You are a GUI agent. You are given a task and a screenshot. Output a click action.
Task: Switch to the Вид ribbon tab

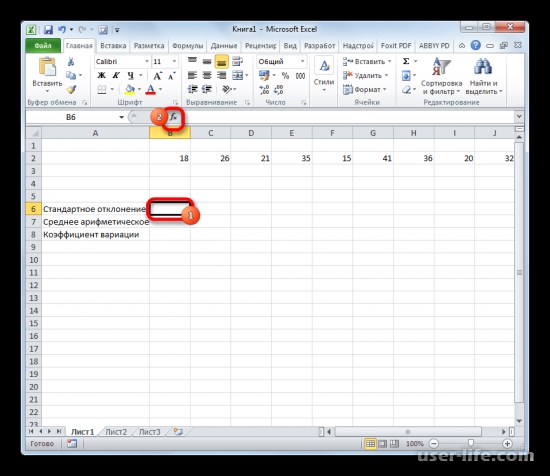pos(290,46)
